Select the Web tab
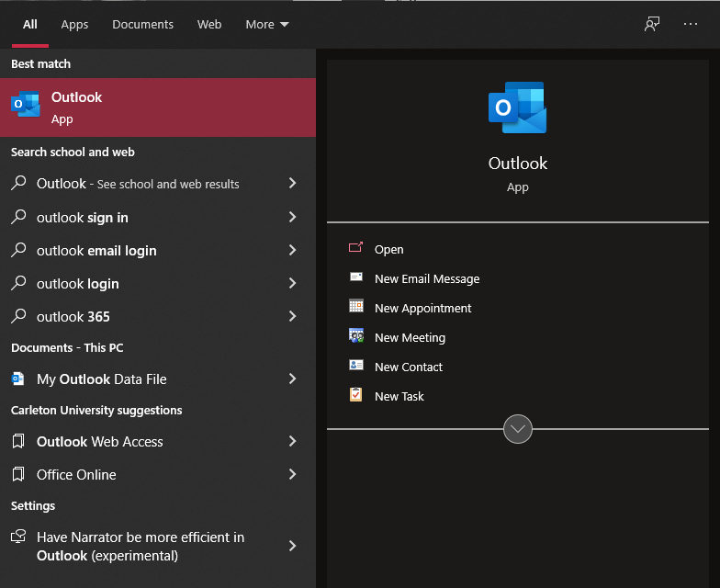720x588 pixels. (x=209, y=25)
